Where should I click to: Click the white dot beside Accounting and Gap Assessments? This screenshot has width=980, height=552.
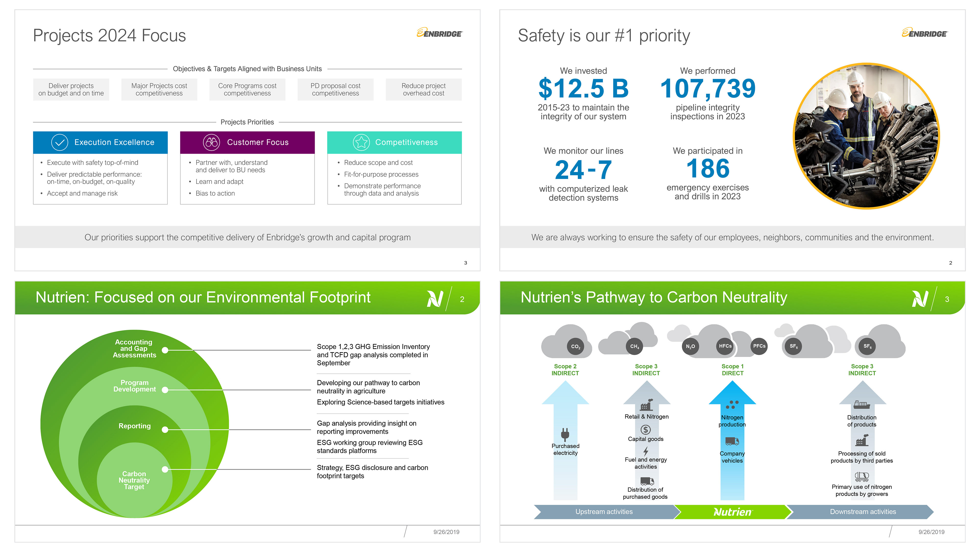coord(165,350)
